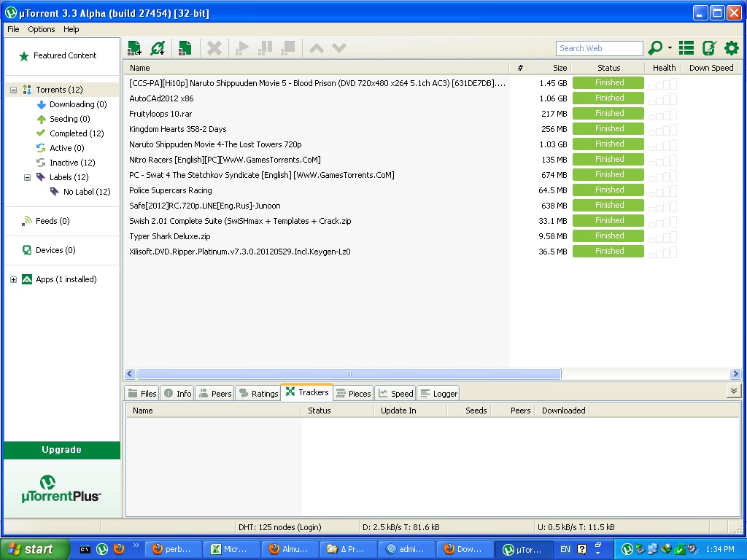747x560 pixels.
Task: Select Kingdom Hearts 358-2 Days torrent
Action: [x=178, y=129]
